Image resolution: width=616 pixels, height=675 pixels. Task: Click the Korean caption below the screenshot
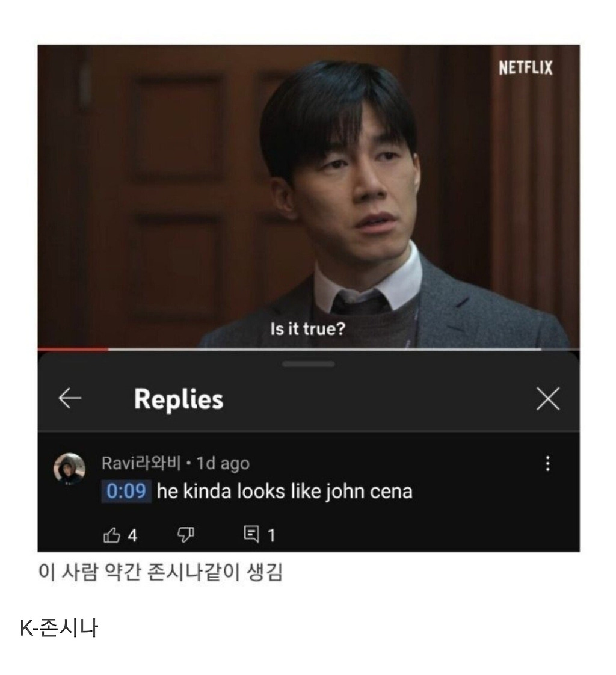point(161,572)
